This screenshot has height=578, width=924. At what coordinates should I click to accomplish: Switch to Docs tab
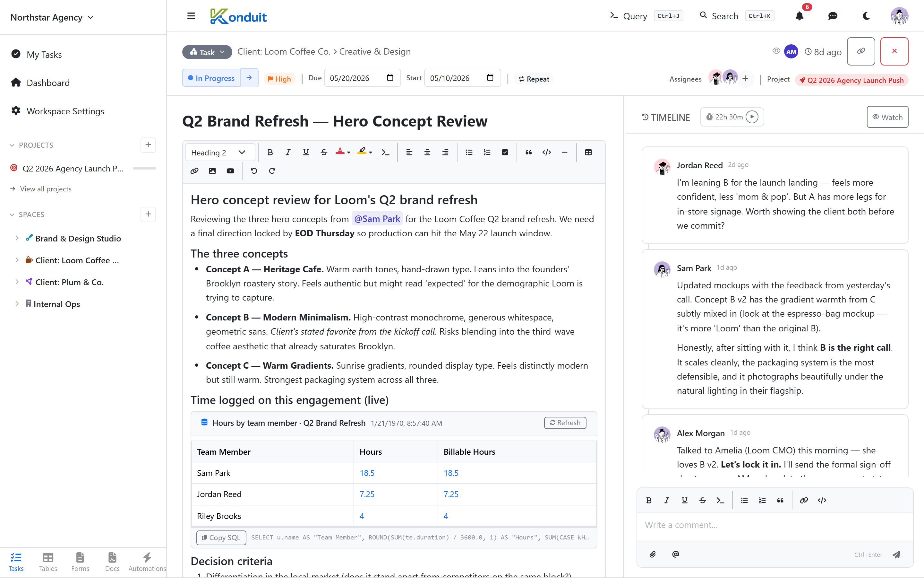point(112,562)
